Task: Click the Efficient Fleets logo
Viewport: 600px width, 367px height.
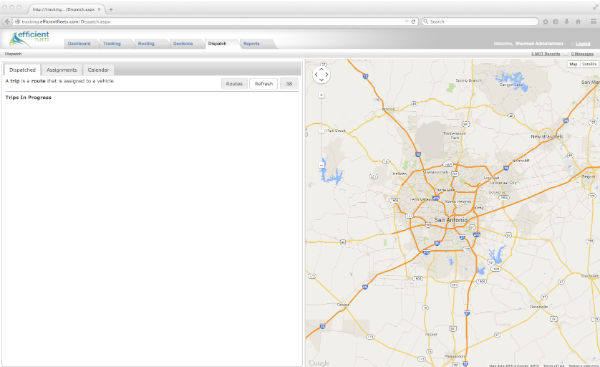Action: point(30,39)
